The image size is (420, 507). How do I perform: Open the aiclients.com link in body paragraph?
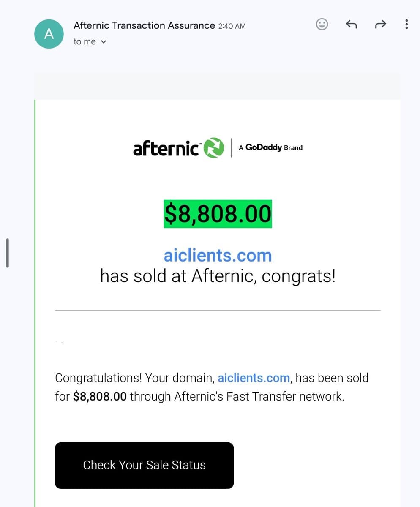point(254,378)
